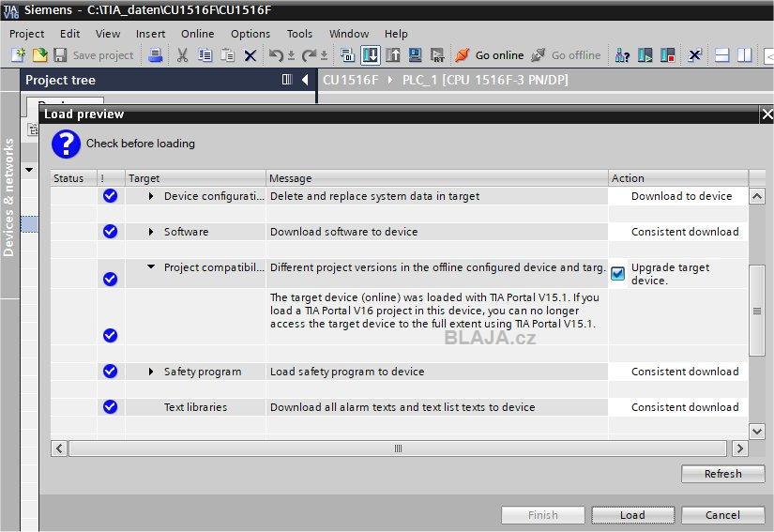Click the Undo arrow icon
Screen dimensions: 774x532
pyautogui.click(x=276, y=54)
